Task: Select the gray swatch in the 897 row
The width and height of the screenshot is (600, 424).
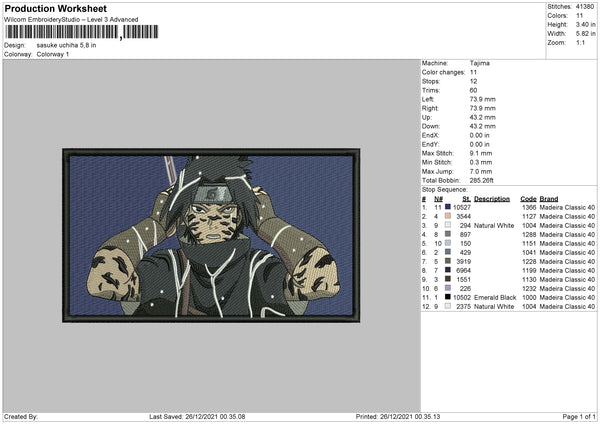Action: point(448,234)
